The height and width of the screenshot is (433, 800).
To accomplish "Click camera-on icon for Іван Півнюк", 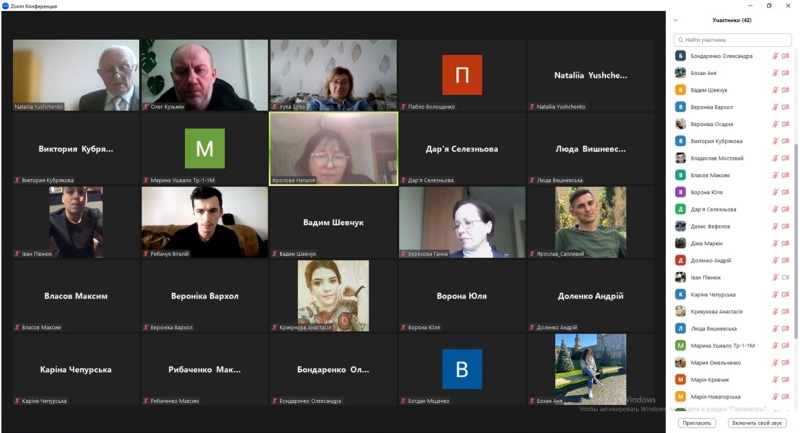I will point(786,277).
